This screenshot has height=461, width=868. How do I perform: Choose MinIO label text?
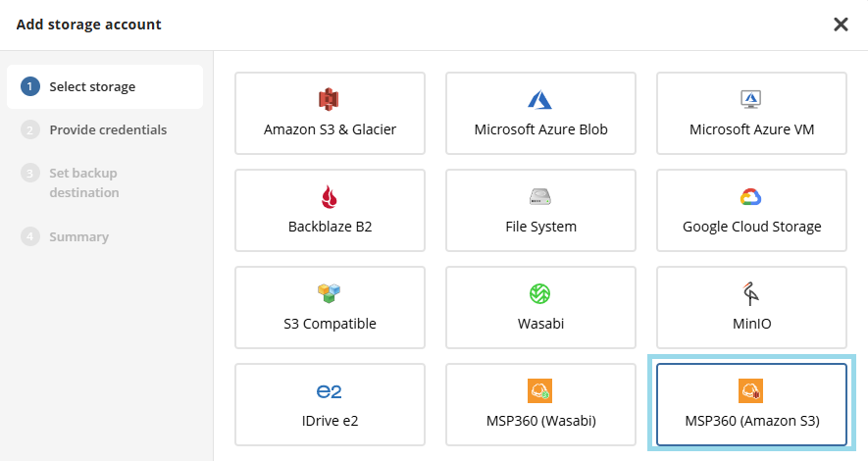coord(751,324)
